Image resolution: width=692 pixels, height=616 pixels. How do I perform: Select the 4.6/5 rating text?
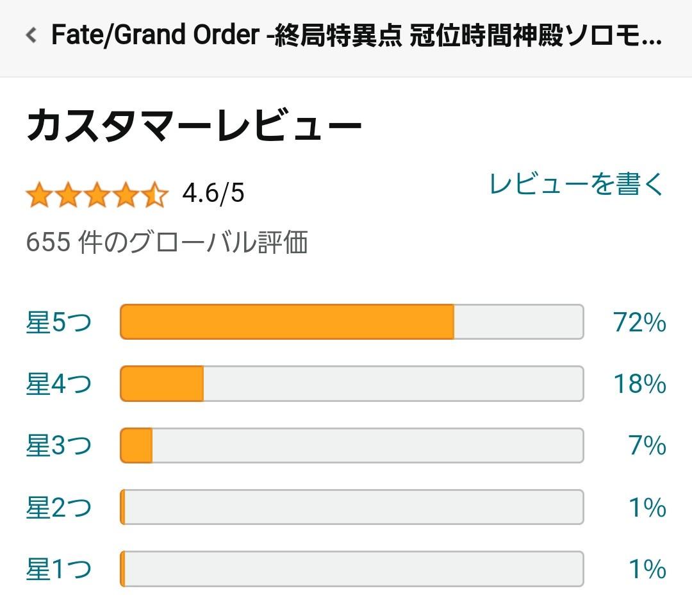click(213, 193)
